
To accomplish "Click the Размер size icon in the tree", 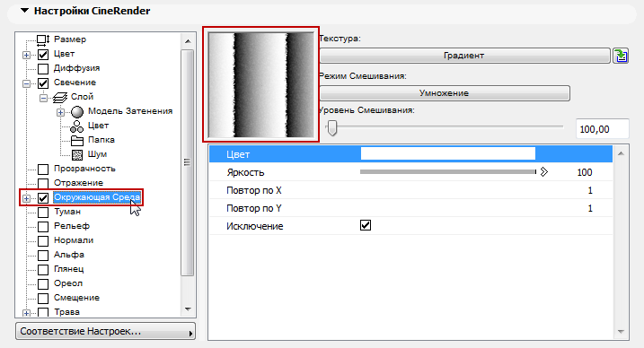I will 43,39.
